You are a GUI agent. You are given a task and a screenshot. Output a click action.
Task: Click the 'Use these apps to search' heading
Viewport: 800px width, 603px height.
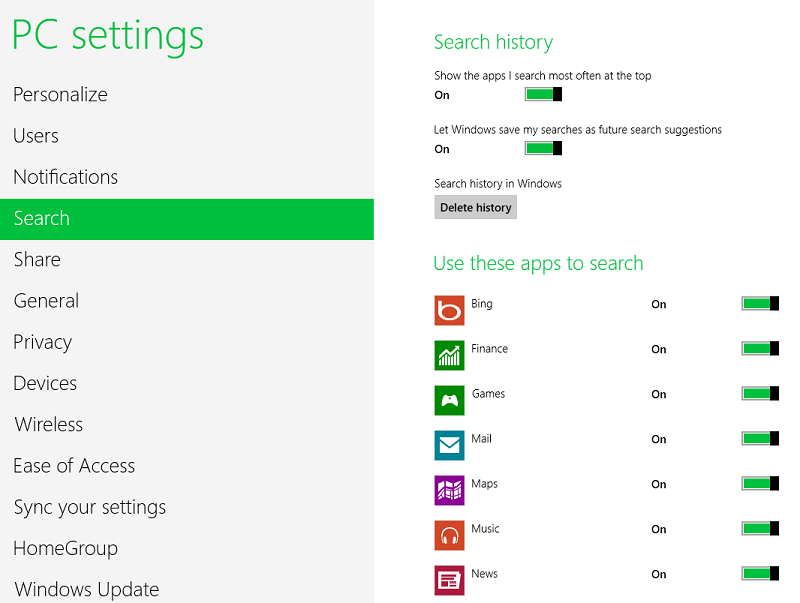pos(538,264)
